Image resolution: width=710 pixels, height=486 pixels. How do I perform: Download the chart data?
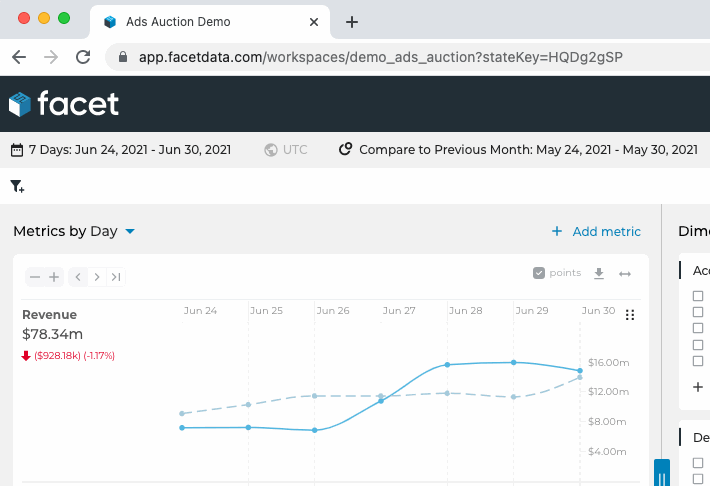point(599,273)
